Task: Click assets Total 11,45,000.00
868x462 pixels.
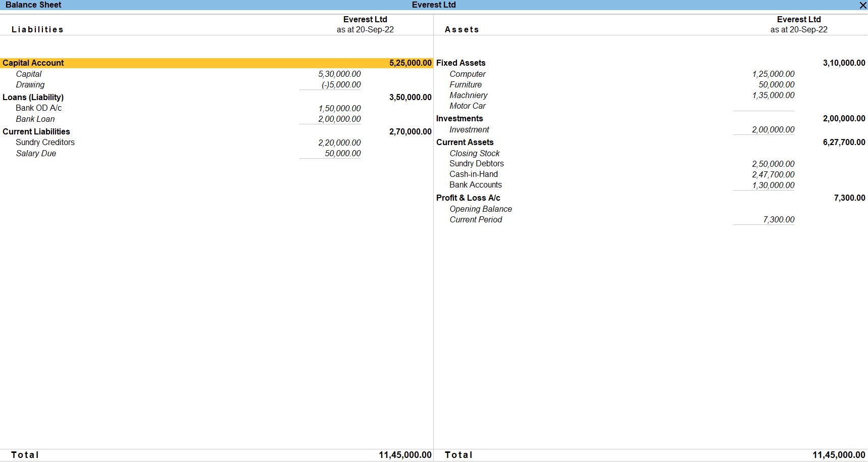Action: [x=839, y=455]
